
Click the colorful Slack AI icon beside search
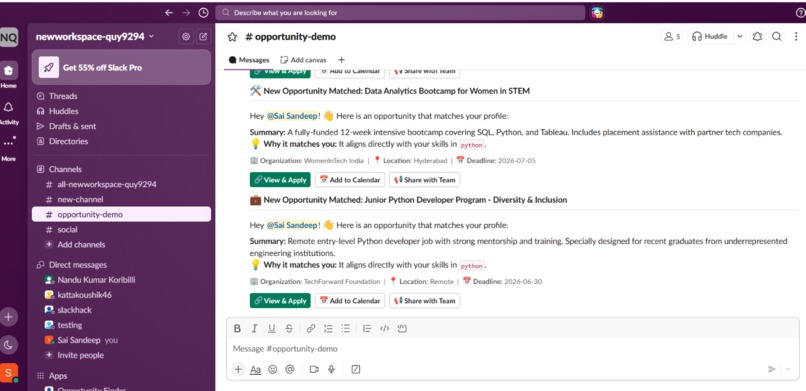597,13
